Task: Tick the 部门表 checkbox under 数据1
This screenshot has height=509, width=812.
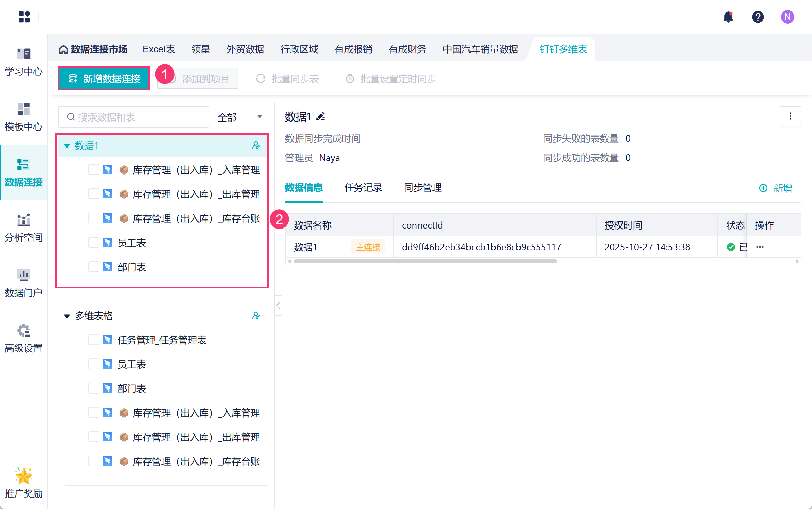Action: pyautogui.click(x=94, y=267)
